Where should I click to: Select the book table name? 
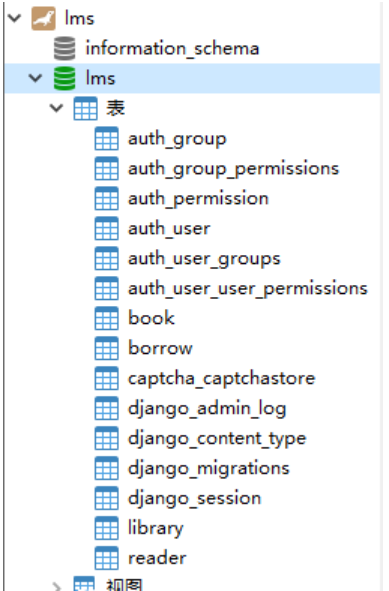click(x=151, y=318)
